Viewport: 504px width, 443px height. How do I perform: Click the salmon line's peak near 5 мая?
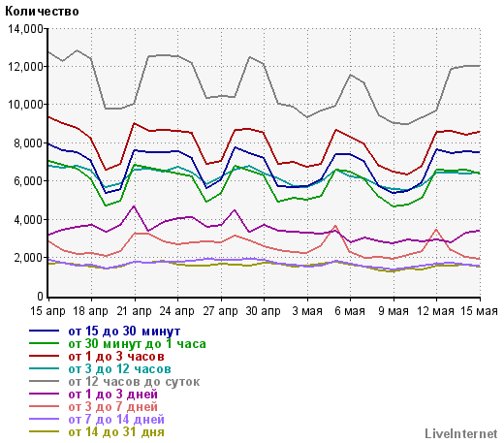(x=335, y=226)
